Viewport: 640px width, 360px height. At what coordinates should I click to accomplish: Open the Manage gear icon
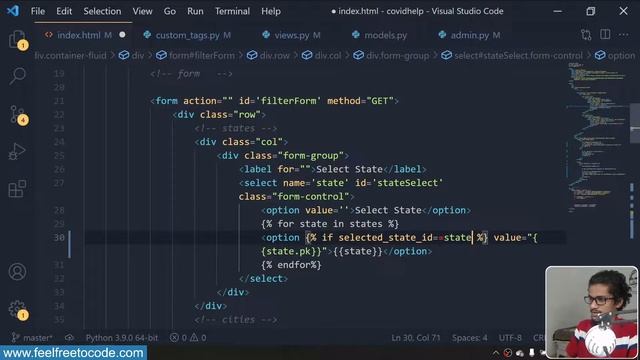18,309
